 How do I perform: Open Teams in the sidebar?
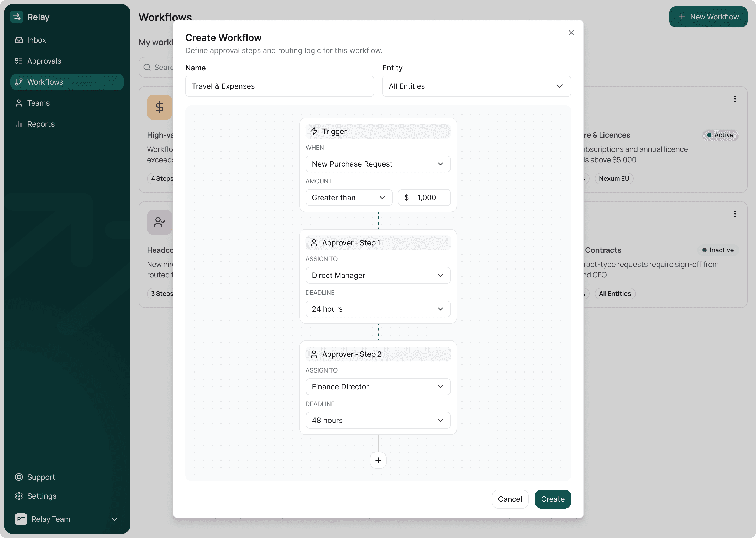tap(67, 103)
